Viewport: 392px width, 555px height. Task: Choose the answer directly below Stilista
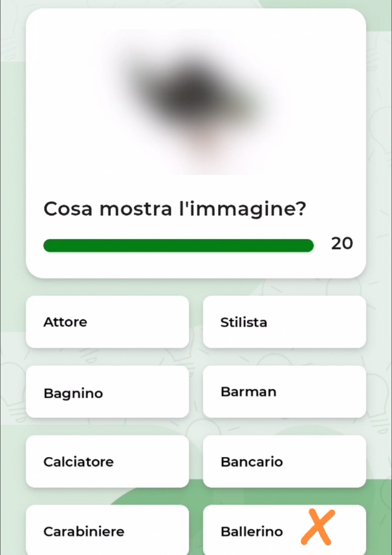click(284, 392)
